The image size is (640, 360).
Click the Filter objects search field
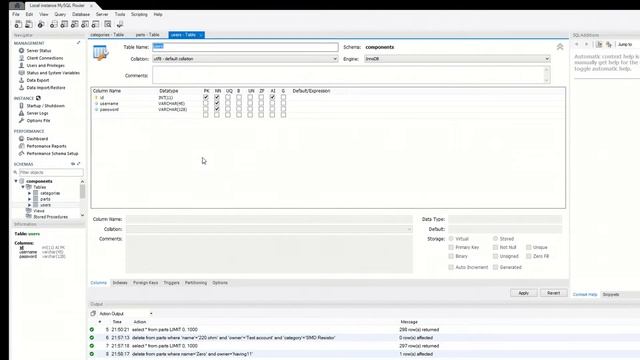[x=51, y=172]
